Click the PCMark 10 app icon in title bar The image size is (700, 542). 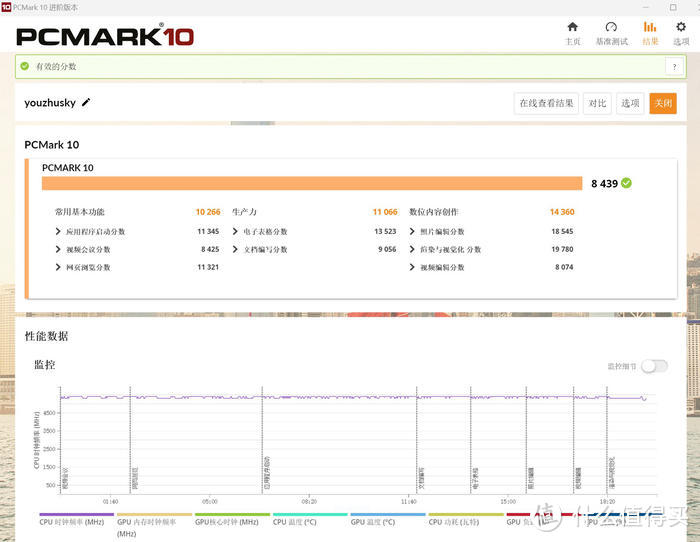coord(6,7)
